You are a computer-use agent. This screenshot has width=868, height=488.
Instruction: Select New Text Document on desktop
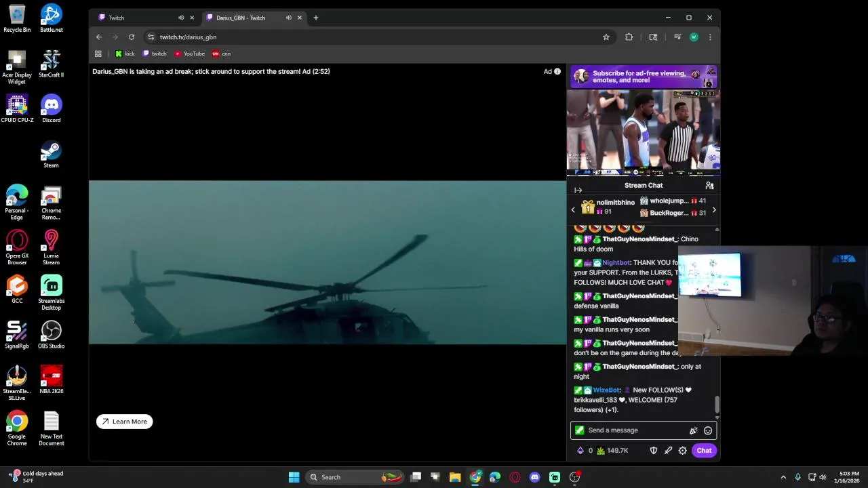52,429
